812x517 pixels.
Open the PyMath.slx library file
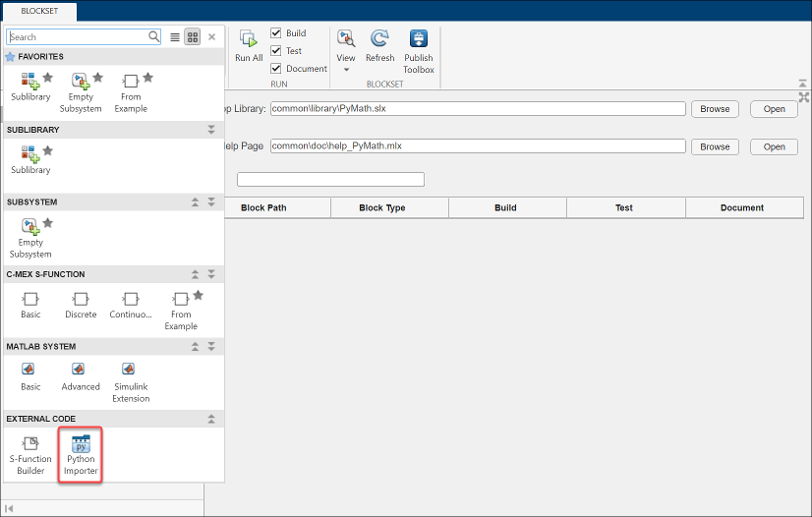tap(774, 109)
